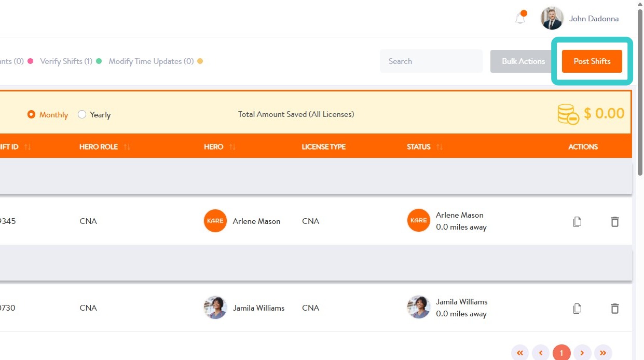
Task: Delete Arlene Mason's shift
Action: [614, 222]
